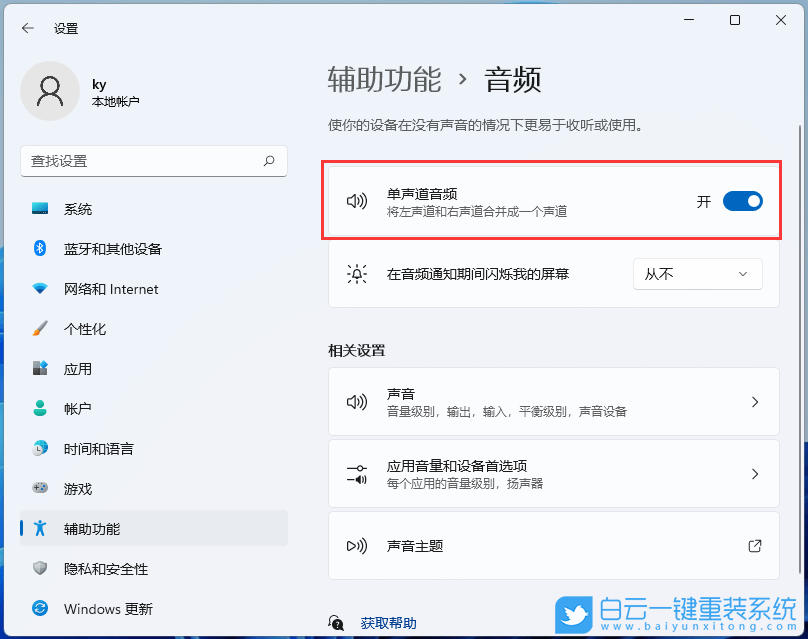Open the 从不 dropdown for screen flash
808x639 pixels.
point(697,273)
